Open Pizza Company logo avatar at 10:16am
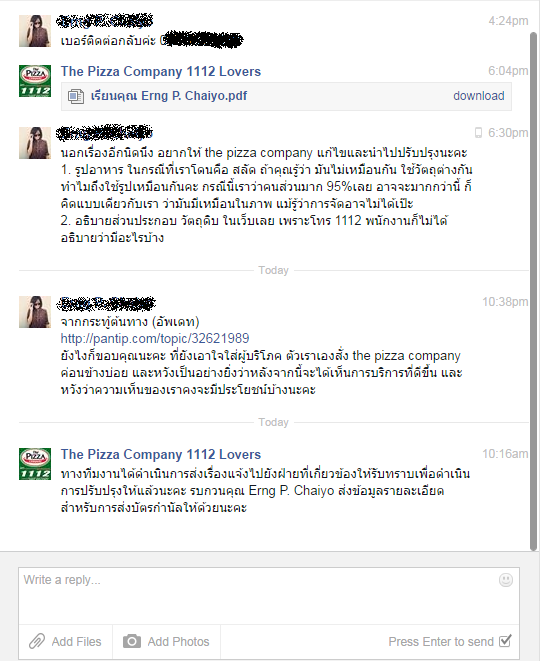Image resolution: width=540 pixels, height=661 pixels. click(35, 464)
